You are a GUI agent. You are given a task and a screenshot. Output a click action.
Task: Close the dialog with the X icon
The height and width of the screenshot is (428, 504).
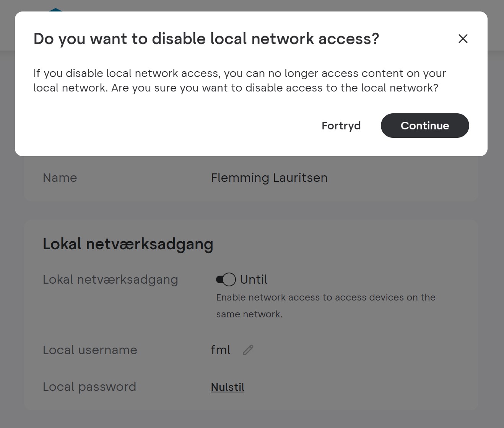point(463,39)
